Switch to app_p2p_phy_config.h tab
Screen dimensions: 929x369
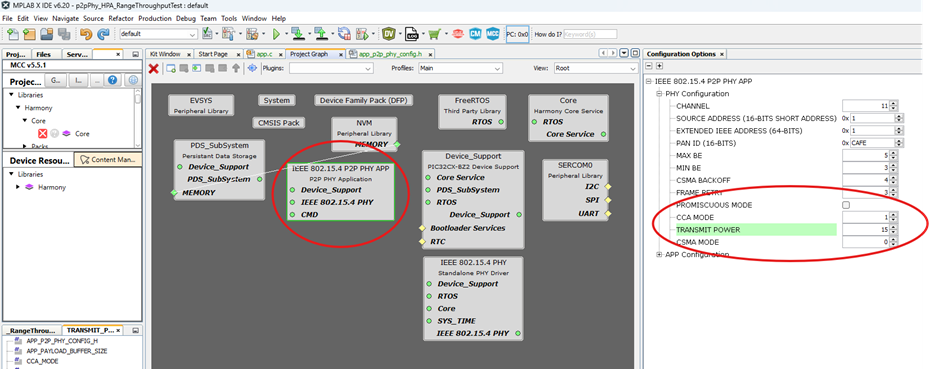pos(390,54)
